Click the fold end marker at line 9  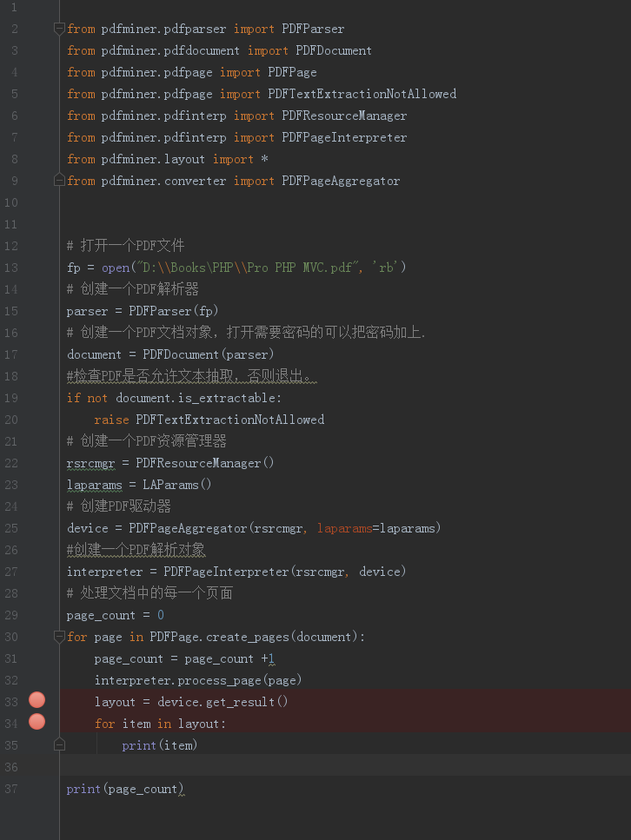pyautogui.click(x=59, y=181)
